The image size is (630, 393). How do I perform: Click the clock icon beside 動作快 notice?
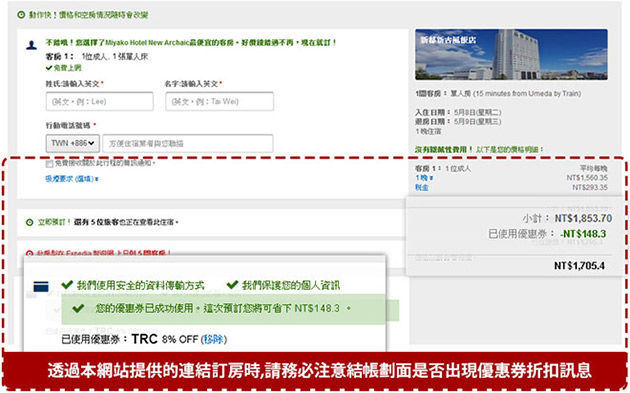click(x=21, y=15)
